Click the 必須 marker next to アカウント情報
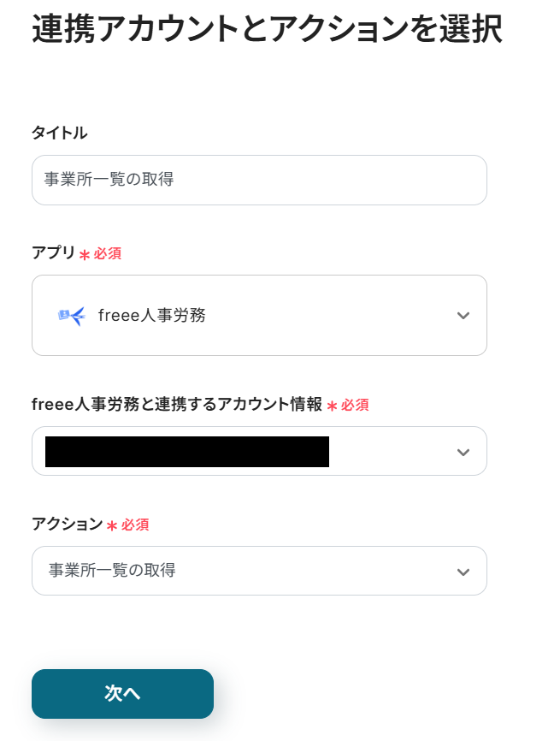 pos(355,406)
